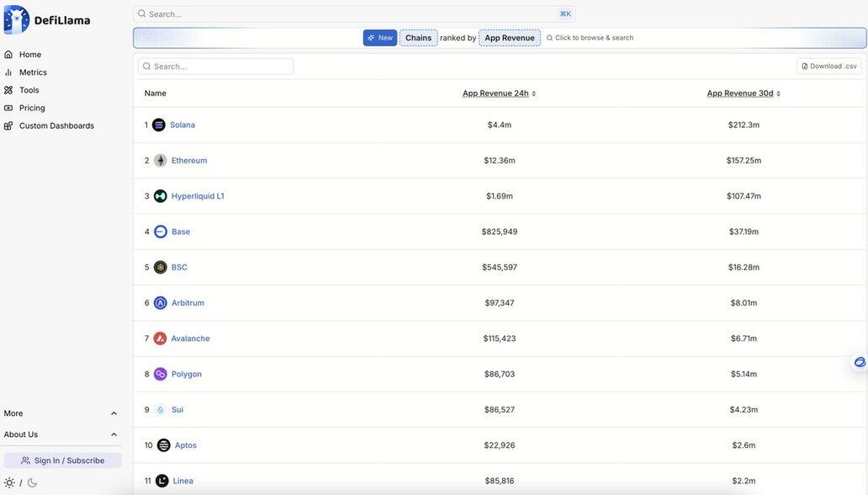
Task: Click Arbitrum's $97,347 value
Action: coord(500,303)
